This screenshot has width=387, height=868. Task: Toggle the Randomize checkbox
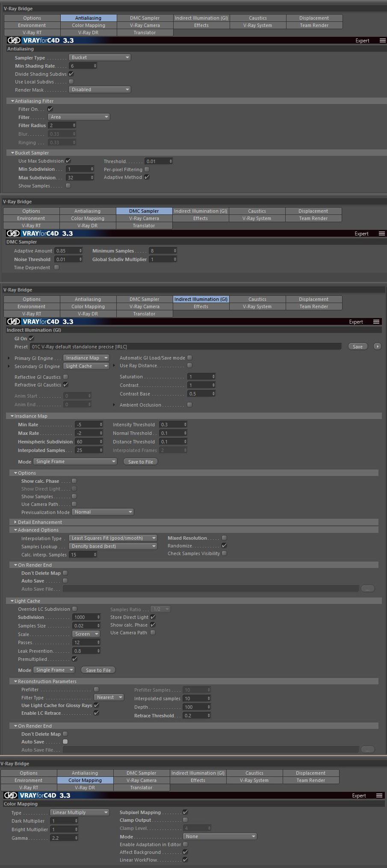tap(224, 546)
